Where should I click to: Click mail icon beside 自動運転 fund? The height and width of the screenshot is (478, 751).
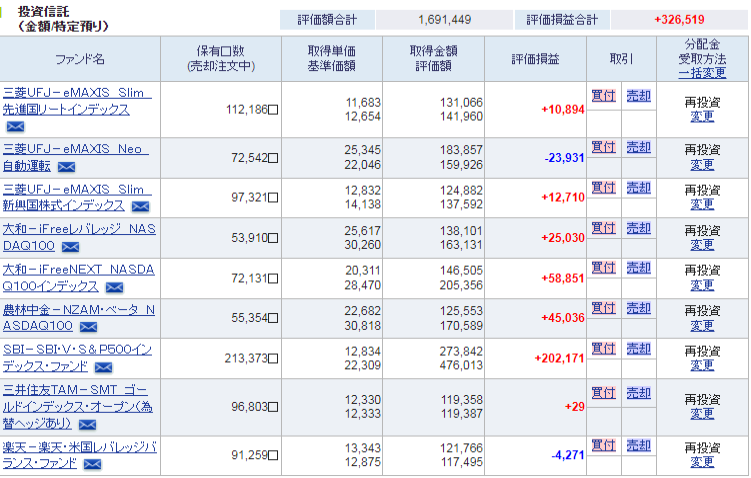point(66,167)
